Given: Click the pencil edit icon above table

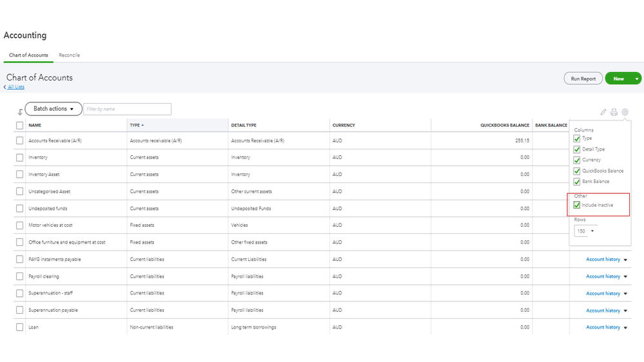Looking at the screenshot, I should (603, 112).
